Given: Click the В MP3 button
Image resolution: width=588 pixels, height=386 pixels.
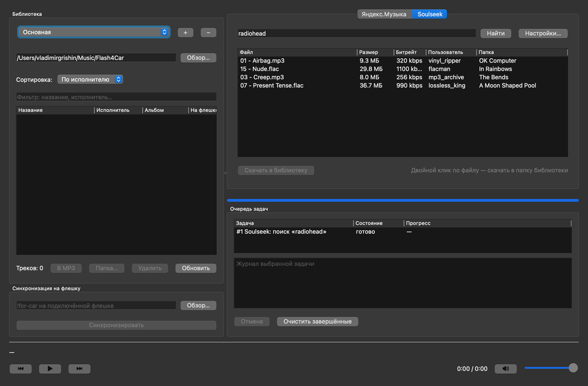Looking at the screenshot, I should [x=66, y=268].
